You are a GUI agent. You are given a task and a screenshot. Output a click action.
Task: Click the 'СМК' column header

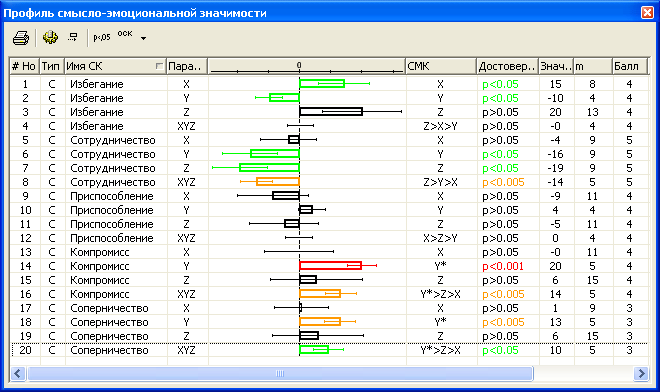coord(441,66)
